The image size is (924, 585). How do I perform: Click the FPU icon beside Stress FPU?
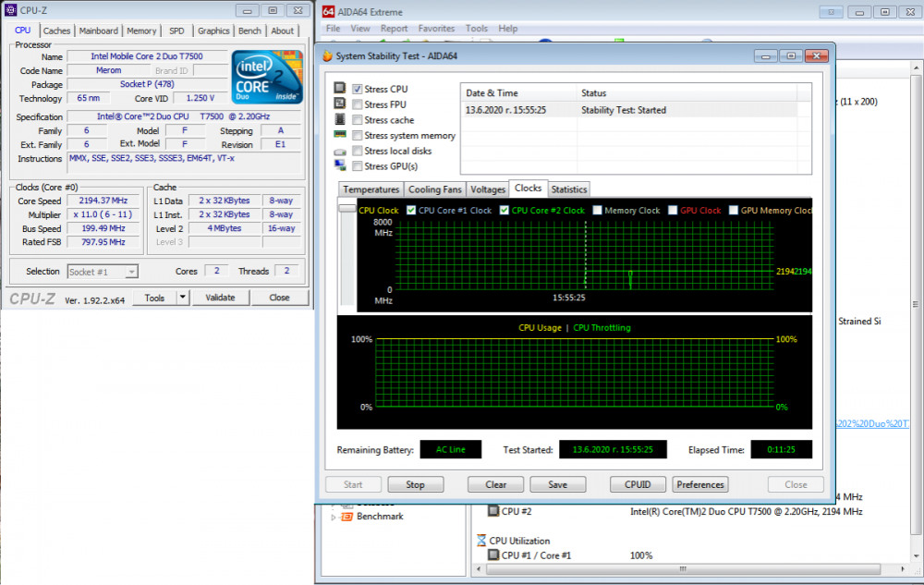(341, 104)
